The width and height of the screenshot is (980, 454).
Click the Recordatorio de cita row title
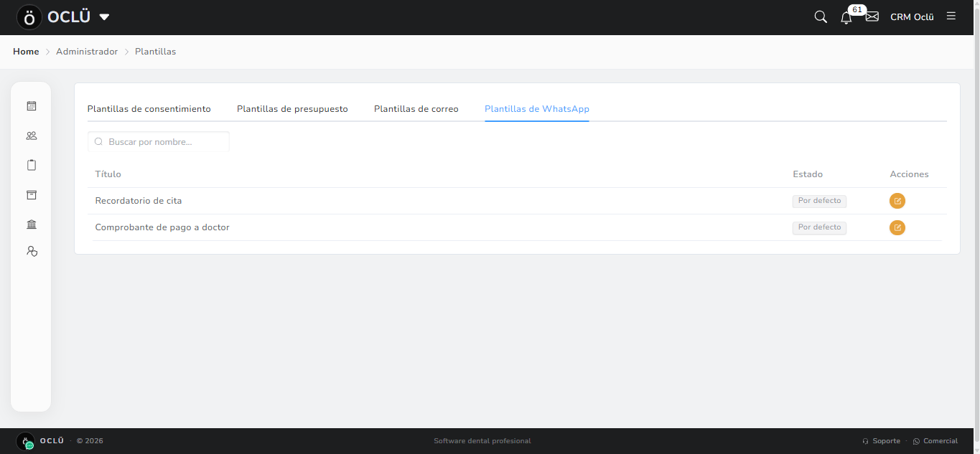coord(139,201)
